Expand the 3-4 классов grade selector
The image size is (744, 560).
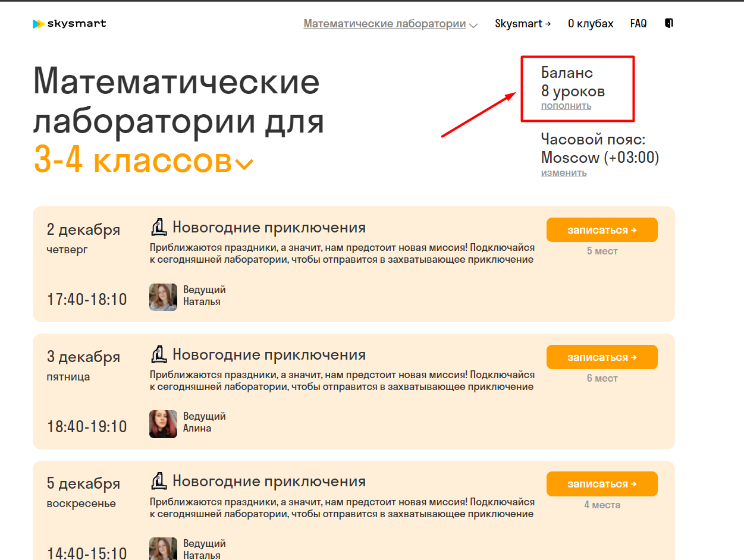click(x=143, y=160)
